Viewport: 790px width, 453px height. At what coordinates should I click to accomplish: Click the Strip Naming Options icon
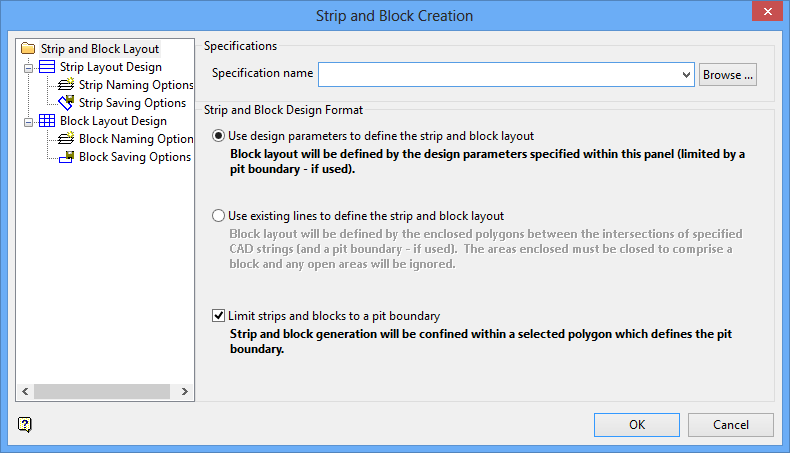[x=67, y=85]
